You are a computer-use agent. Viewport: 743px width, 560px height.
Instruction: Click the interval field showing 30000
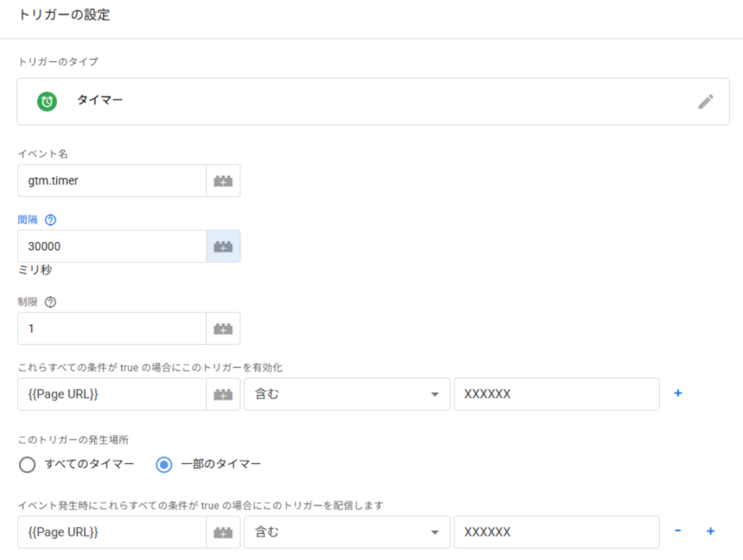click(x=111, y=246)
